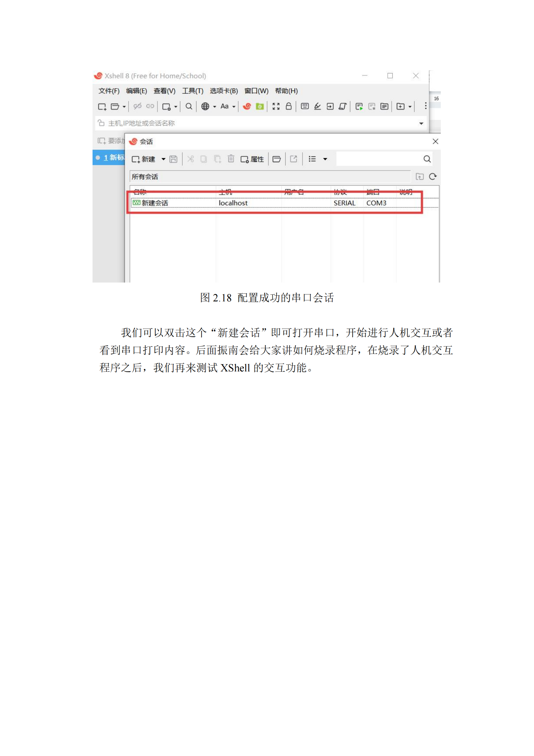Screen dimensions: 534x756
Task: Click the search magnifier in sessions dialog
Action: (427, 159)
